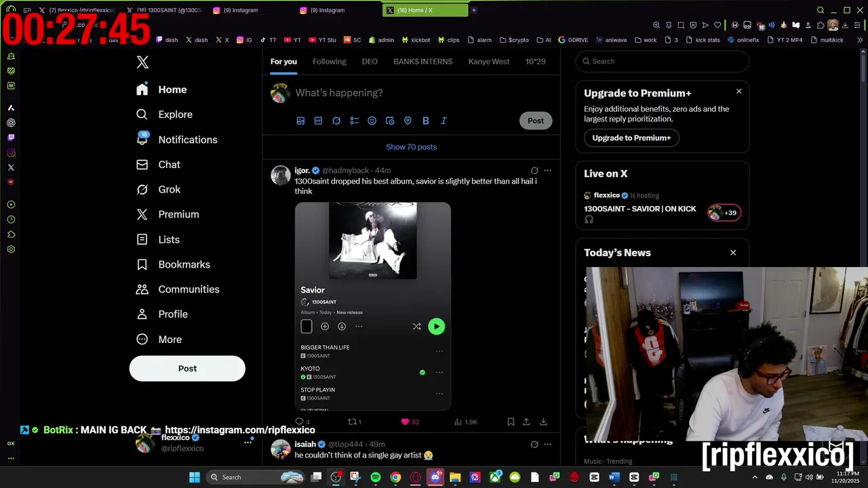Click the white Post button in sidebar
Image resolution: width=868 pixels, height=488 pixels.
tap(187, 369)
